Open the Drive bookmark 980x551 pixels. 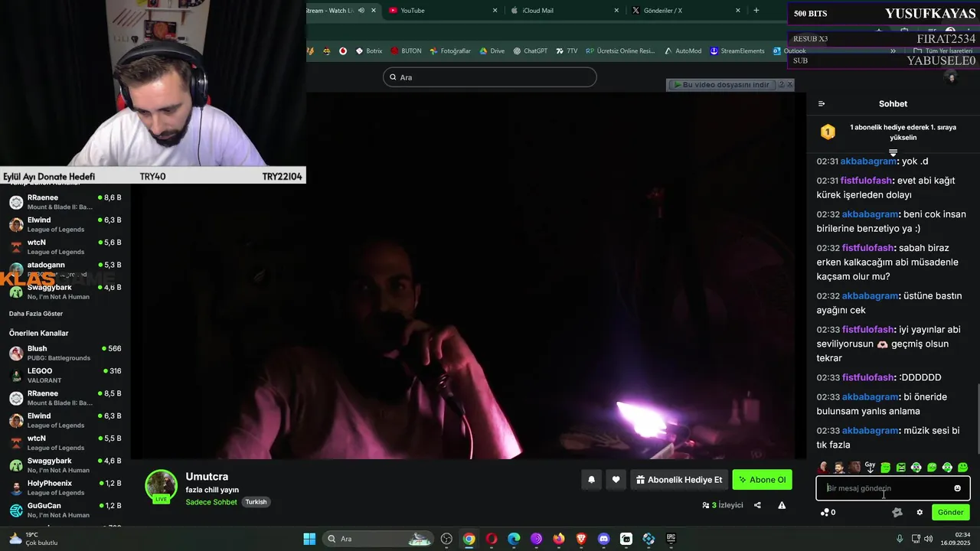point(492,51)
